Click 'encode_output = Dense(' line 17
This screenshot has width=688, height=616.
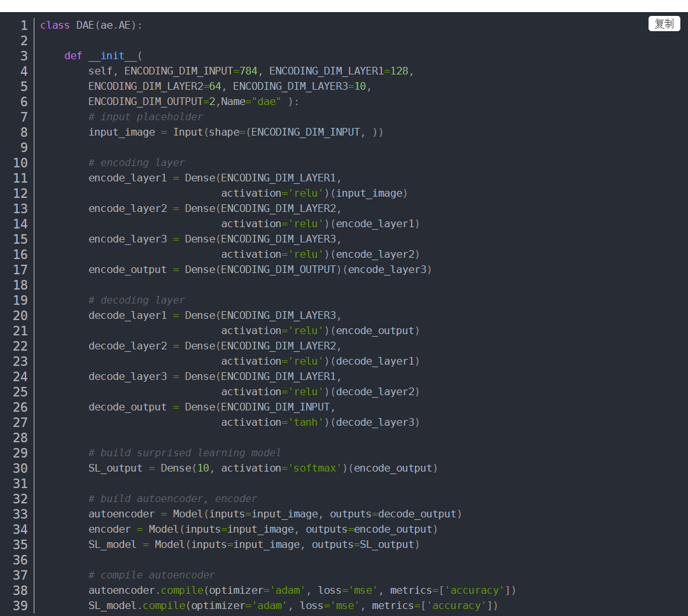point(260,270)
